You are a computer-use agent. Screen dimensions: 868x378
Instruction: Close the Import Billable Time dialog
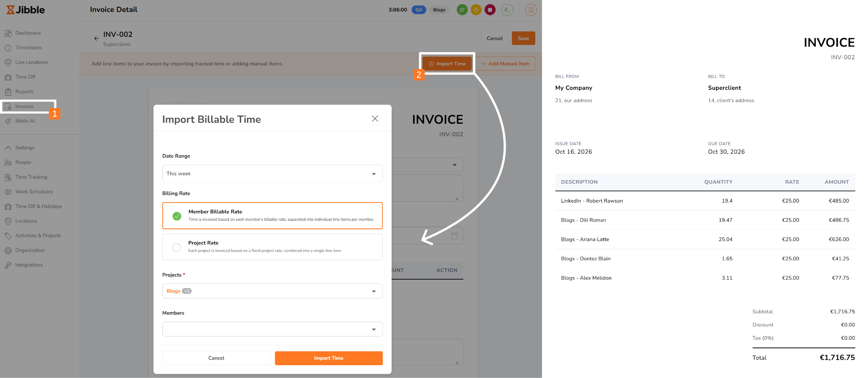click(x=375, y=119)
